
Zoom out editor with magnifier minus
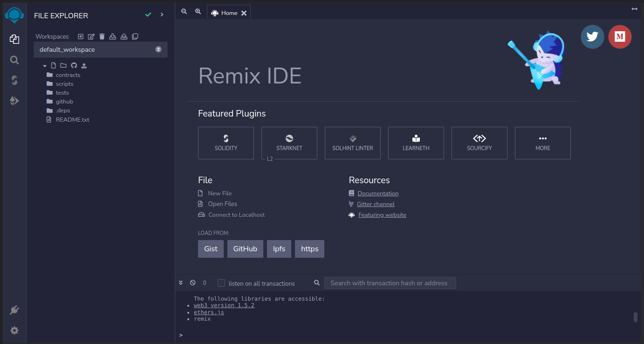pyautogui.click(x=184, y=11)
